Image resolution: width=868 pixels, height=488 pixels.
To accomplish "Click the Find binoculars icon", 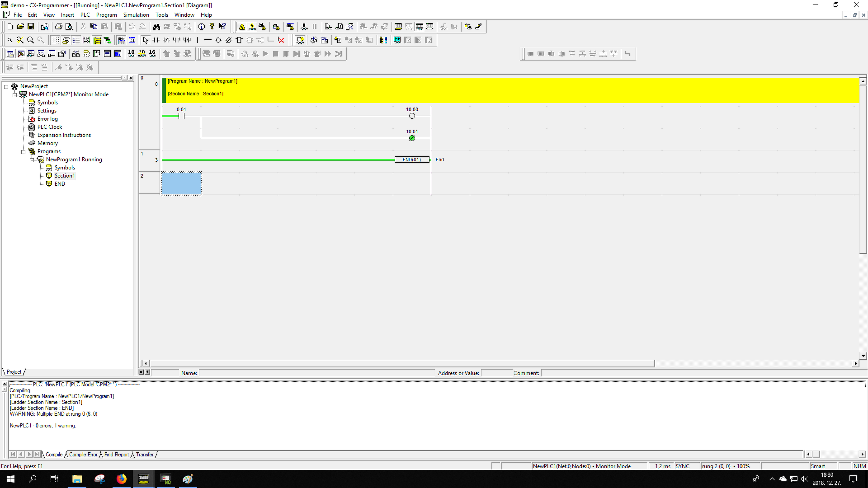I will pos(156,27).
